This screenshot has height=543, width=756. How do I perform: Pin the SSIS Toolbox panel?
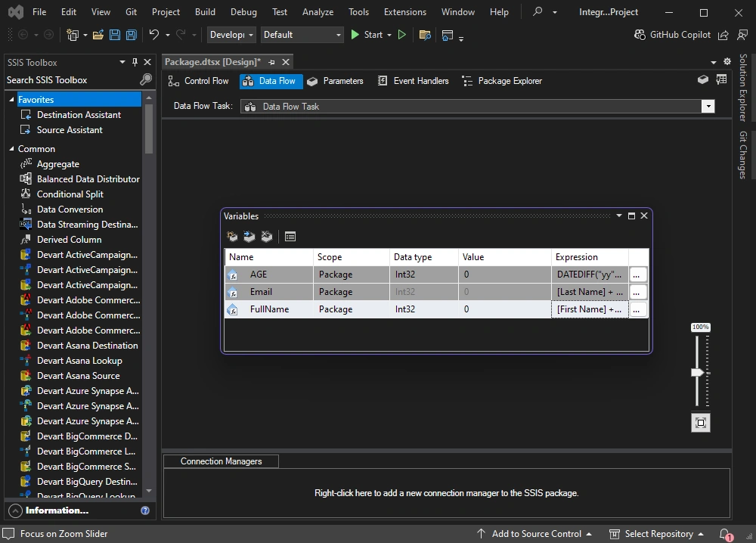point(135,62)
